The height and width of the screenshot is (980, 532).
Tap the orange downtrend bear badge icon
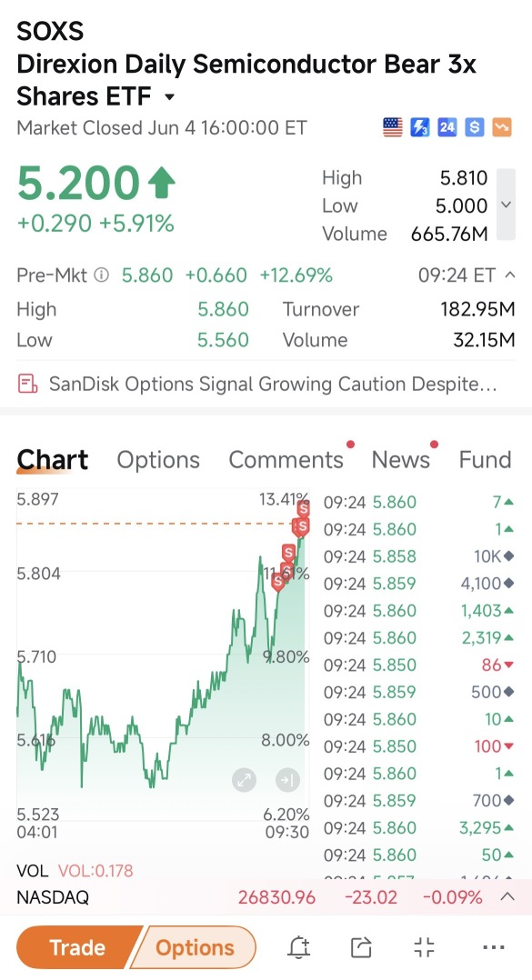(x=502, y=127)
